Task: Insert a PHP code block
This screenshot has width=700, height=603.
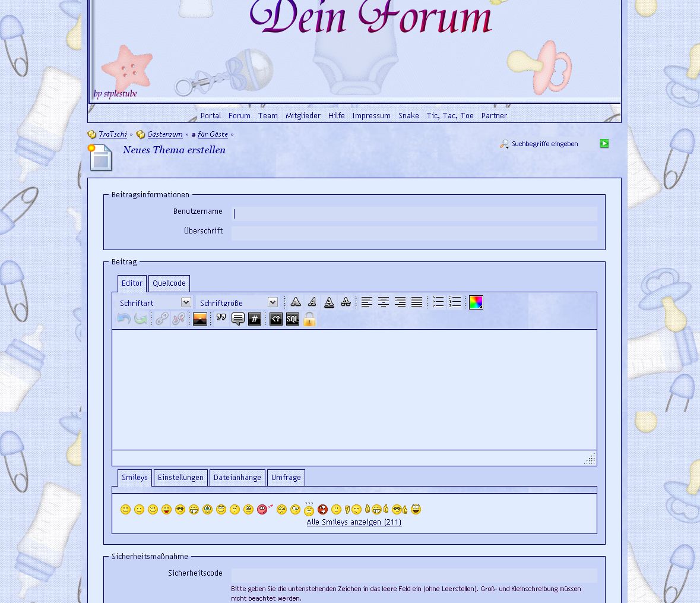Action: 276,320
